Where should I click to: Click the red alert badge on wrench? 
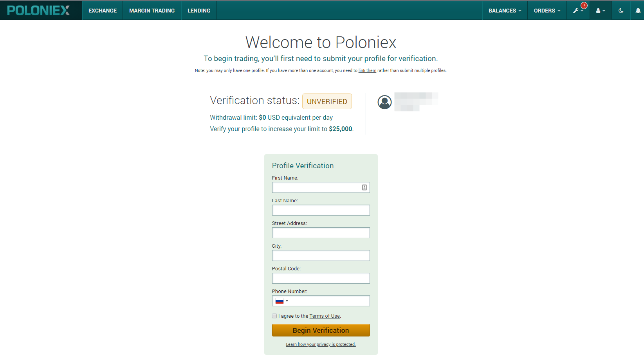click(x=584, y=5)
